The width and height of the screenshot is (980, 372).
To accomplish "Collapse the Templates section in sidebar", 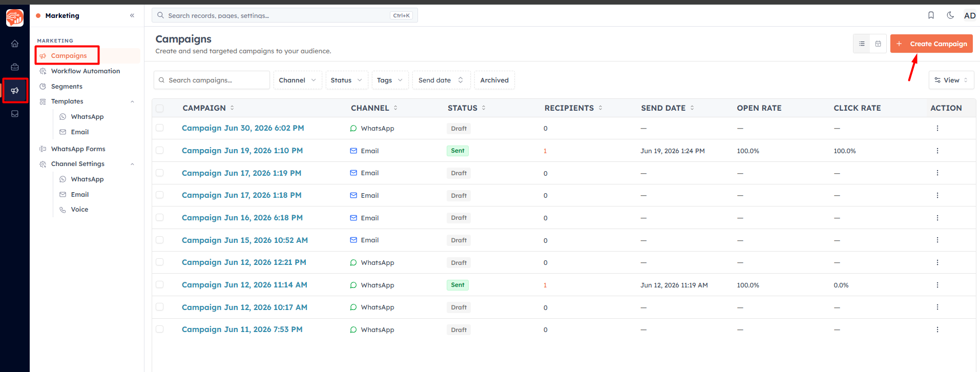I will (x=132, y=101).
